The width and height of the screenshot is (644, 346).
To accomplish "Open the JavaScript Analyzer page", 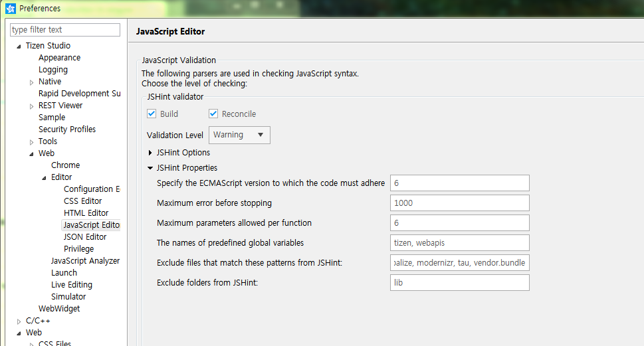I will pyautogui.click(x=85, y=261).
